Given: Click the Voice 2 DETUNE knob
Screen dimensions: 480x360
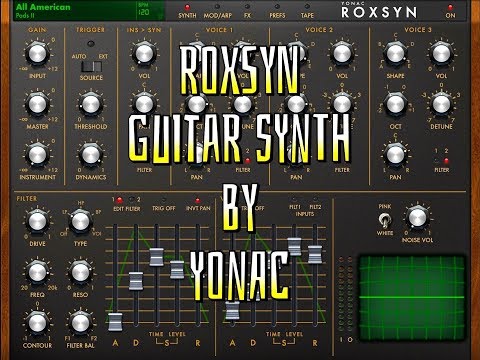Looking at the screenshot, I should (x=342, y=104).
